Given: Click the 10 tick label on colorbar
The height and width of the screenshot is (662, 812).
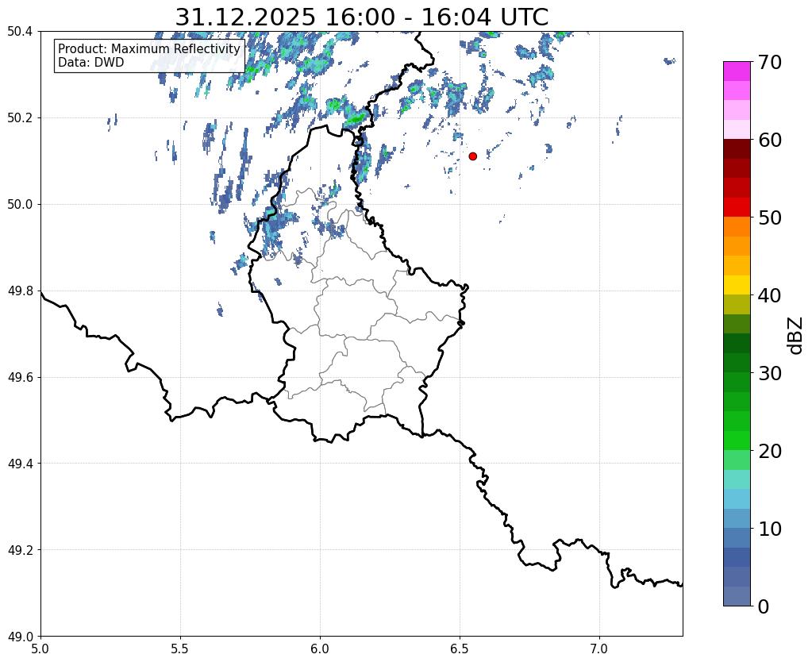Looking at the screenshot, I should tap(770, 529).
